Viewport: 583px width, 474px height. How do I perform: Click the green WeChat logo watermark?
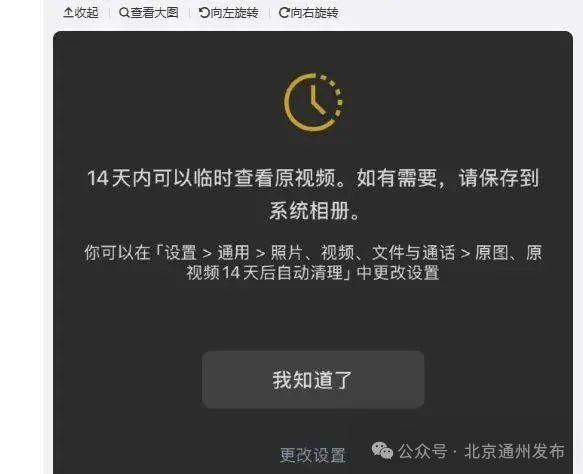pyautogui.click(x=382, y=451)
